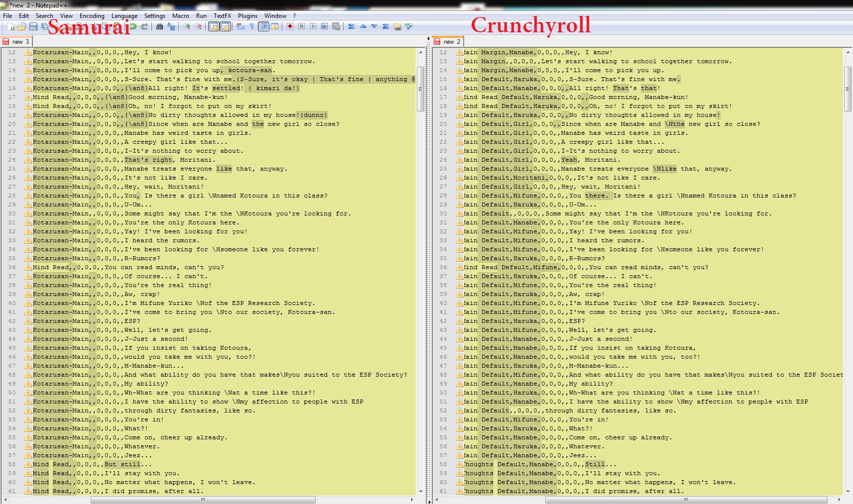This screenshot has height=504, width=853.
Task: Click the Save All icon
Action: coord(45,26)
